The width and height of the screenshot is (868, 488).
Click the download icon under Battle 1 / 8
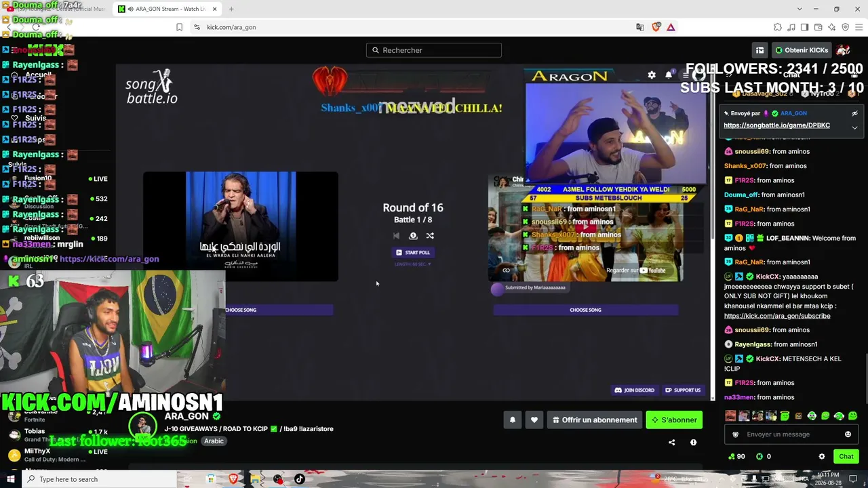[x=413, y=236]
